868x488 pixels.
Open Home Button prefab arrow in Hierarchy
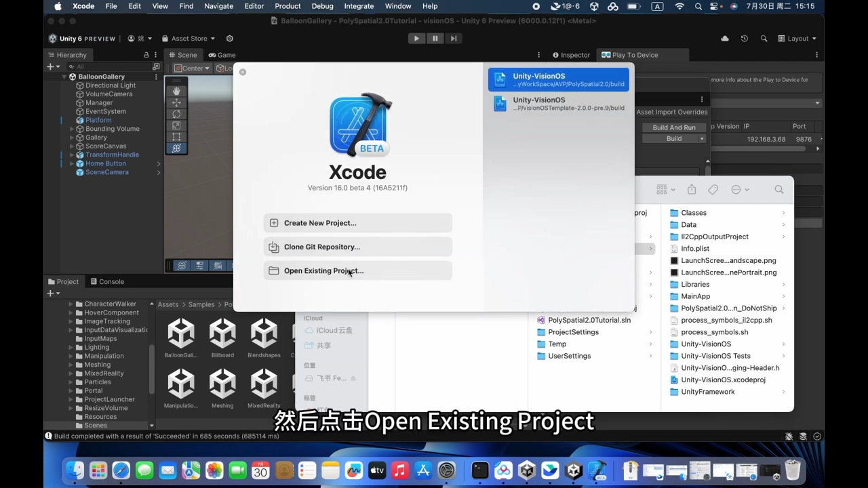point(159,163)
